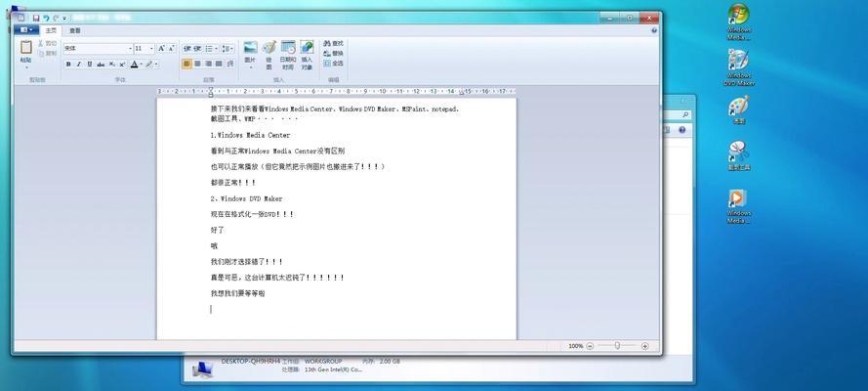
Task: Click the Decrease Indent button
Action: 187,49
